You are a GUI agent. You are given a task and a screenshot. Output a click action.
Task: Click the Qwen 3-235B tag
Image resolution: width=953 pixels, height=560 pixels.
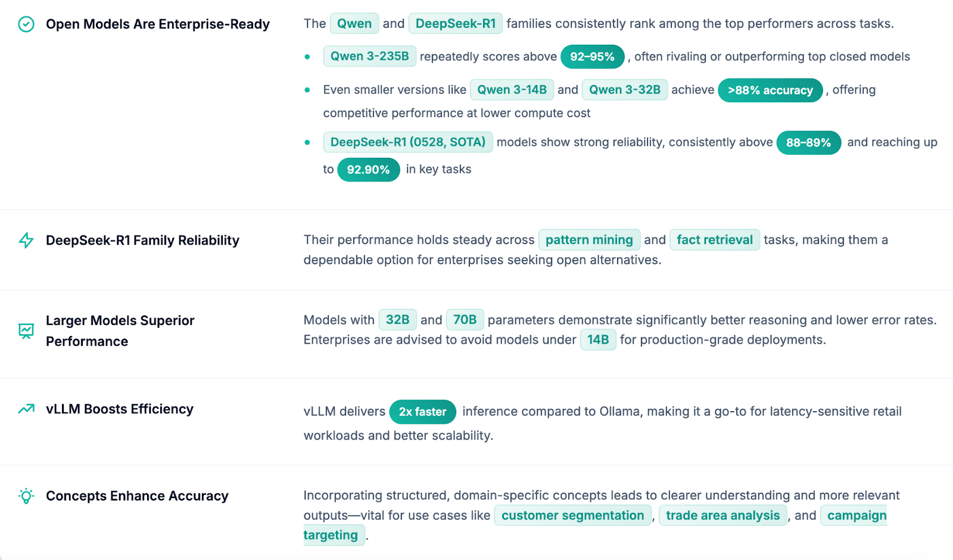370,57
